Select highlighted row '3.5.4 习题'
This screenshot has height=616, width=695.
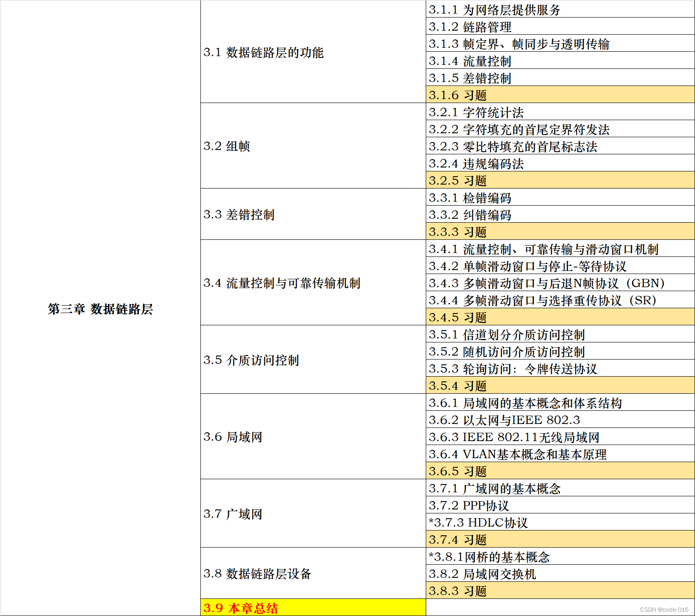560,385
